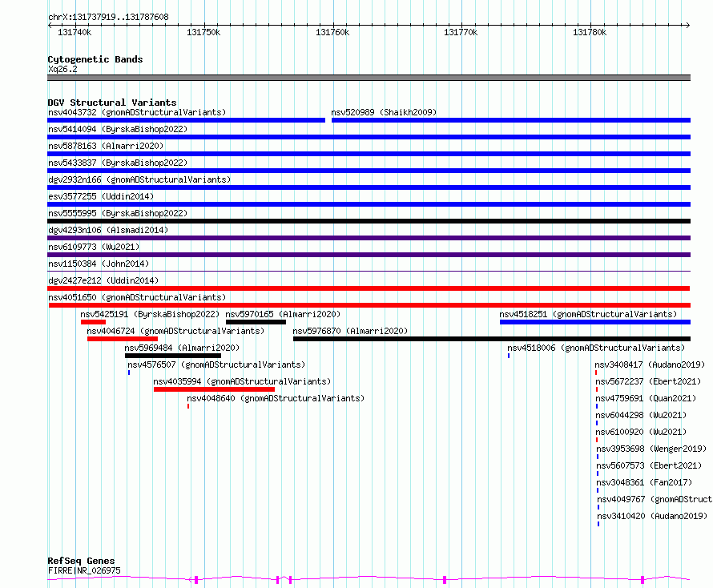Select nsv4518251 gnomADStructuralVariants label

click(x=588, y=314)
